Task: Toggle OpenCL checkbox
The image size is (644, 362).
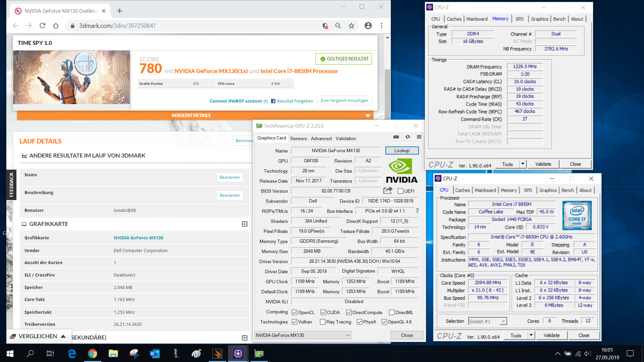Action: (294, 312)
